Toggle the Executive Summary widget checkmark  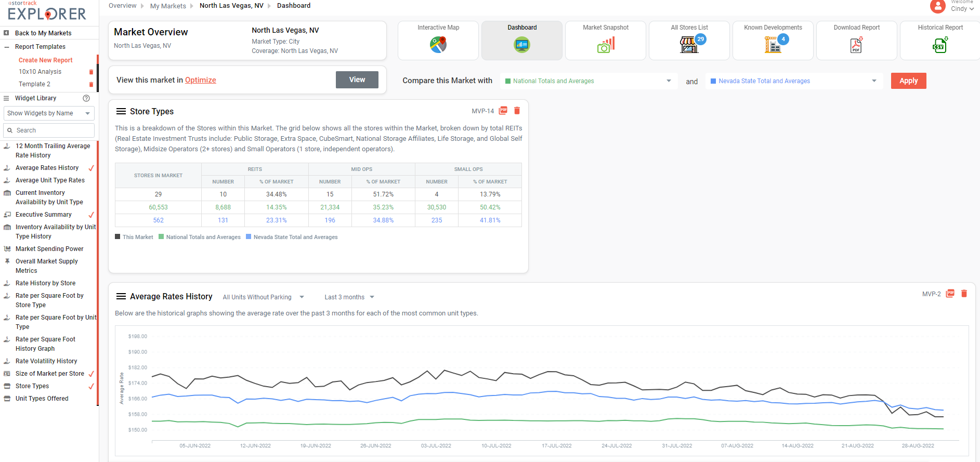point(92,215)
